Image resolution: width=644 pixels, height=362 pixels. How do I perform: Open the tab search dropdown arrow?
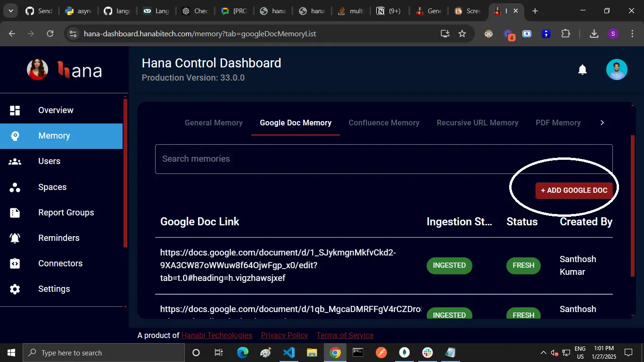click(x=10, y=11)
